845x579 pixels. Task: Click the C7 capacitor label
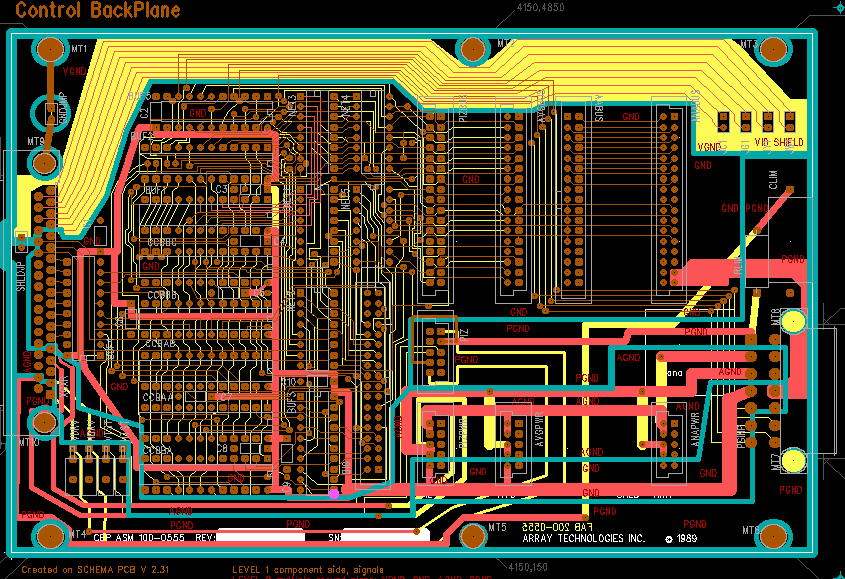coord(226,397)
